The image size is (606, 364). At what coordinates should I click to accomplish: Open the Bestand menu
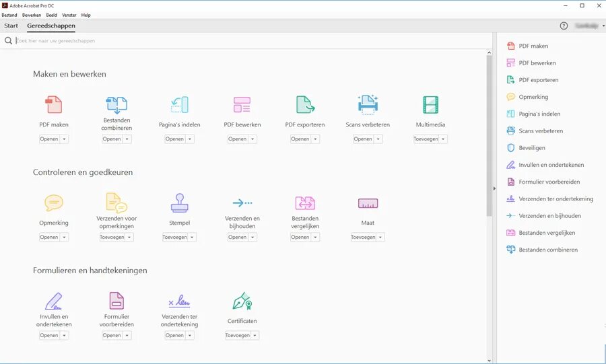click(9, 15)
